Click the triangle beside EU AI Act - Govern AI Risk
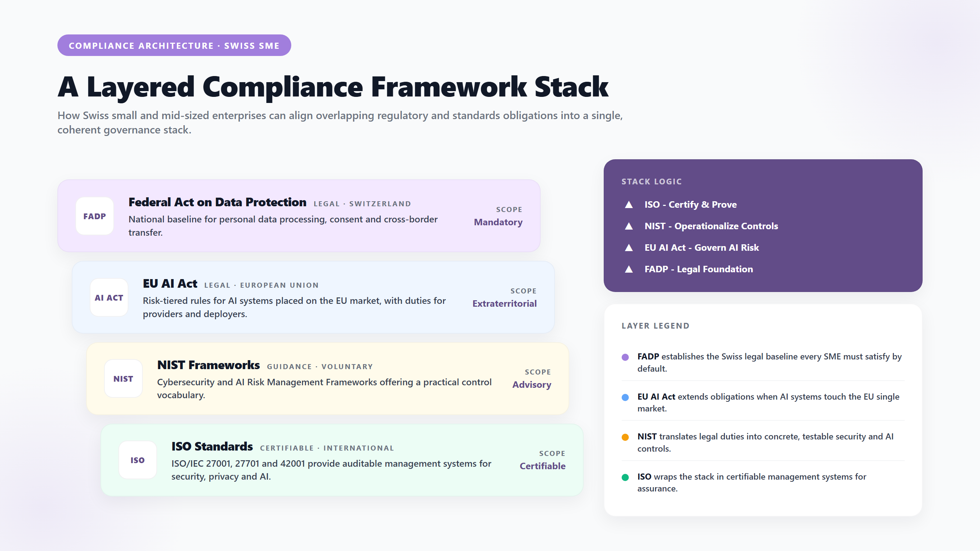The width and height of the screenshot is (980, 551). [629, 248]
